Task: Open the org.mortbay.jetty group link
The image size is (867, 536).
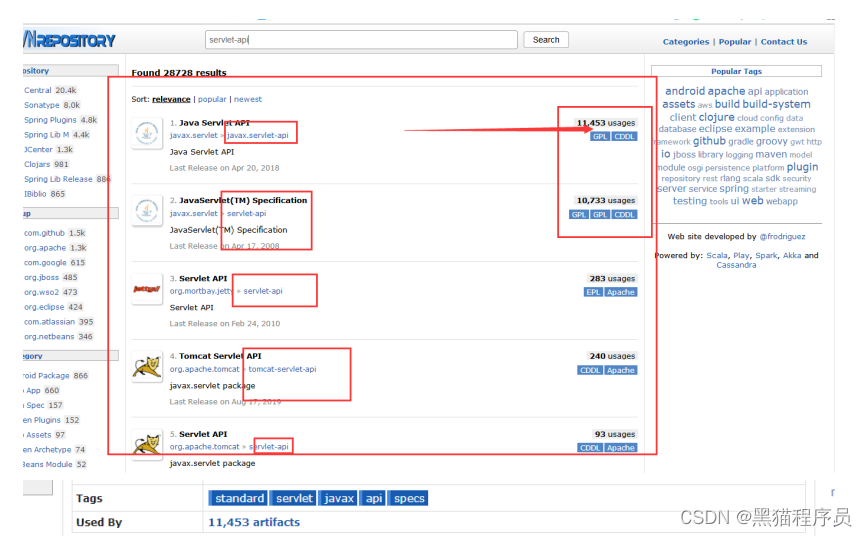Action: 201,291
